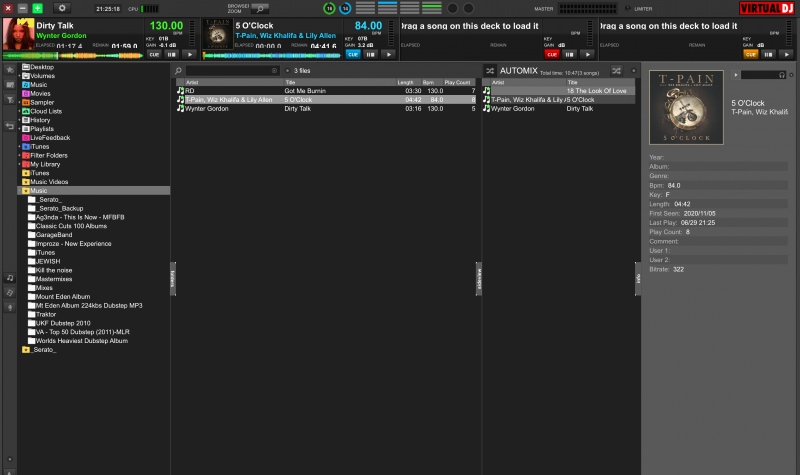
Task: Open the LiveFeedback folder
Action: (x=46, y=138)
